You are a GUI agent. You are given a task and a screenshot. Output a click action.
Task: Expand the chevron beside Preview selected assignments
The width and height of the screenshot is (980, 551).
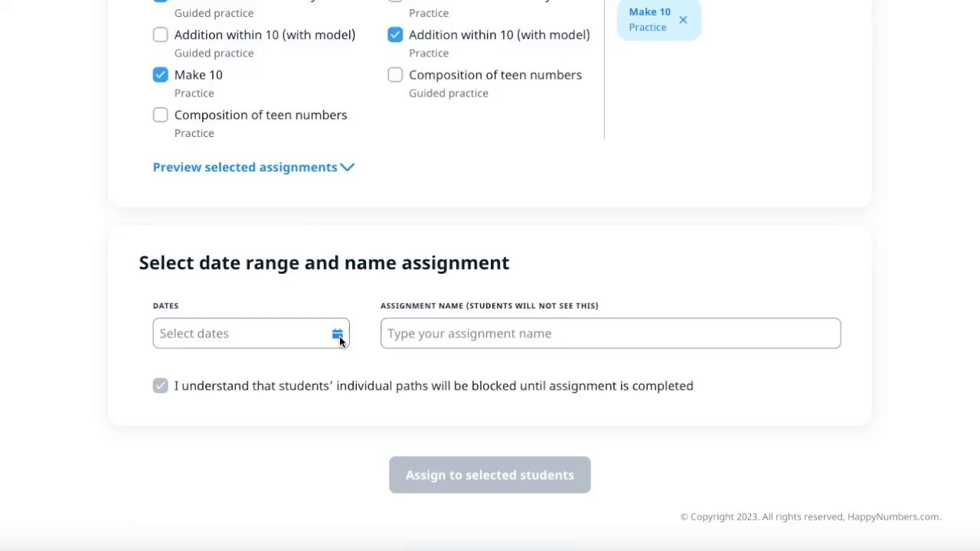[348, 168]
